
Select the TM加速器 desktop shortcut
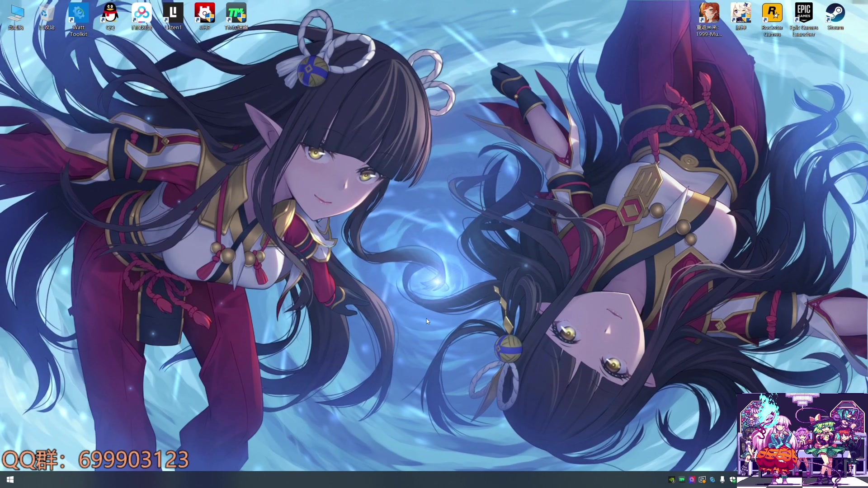point(236,17)
